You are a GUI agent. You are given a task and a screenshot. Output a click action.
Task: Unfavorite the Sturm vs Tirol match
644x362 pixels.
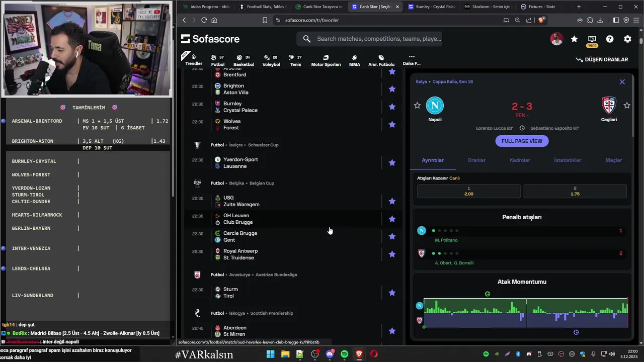pyautogui.click(x=392, y=293)
